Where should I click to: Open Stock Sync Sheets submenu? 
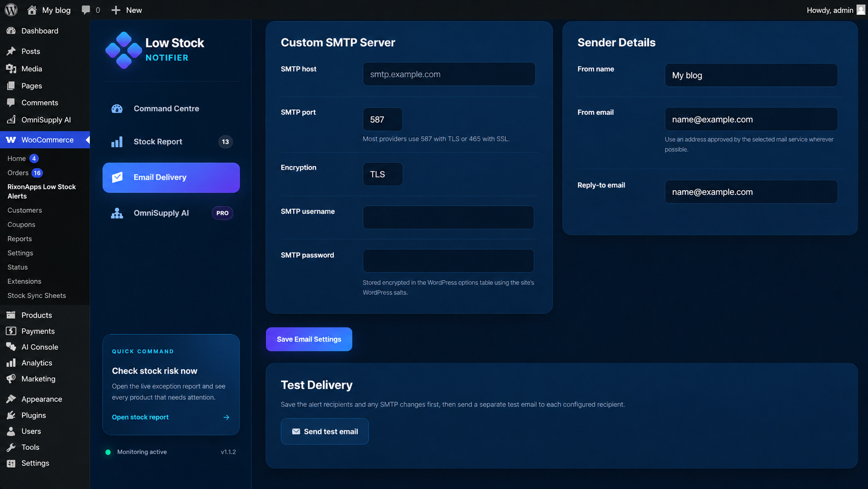[37, 295]
